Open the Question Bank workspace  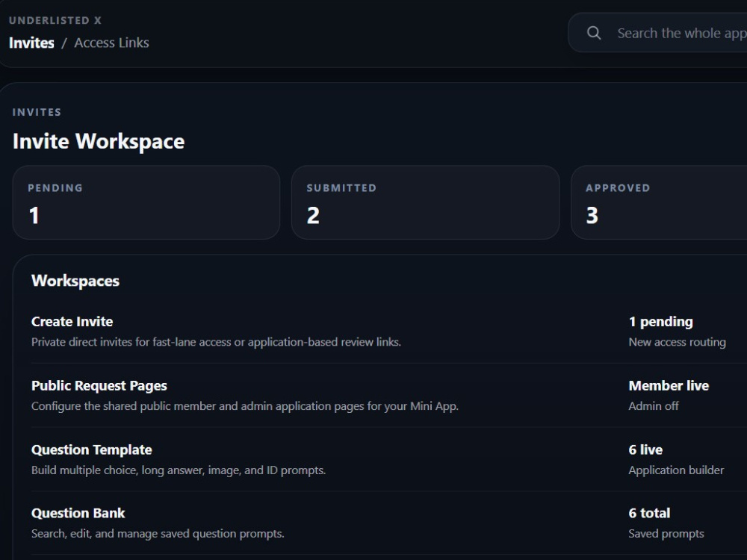point(389,523)
